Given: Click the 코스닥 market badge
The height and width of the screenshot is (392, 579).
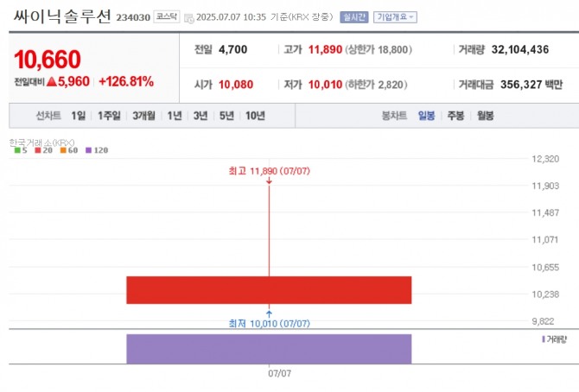Looking at the screenshot, I should click(x=166, y=16).
